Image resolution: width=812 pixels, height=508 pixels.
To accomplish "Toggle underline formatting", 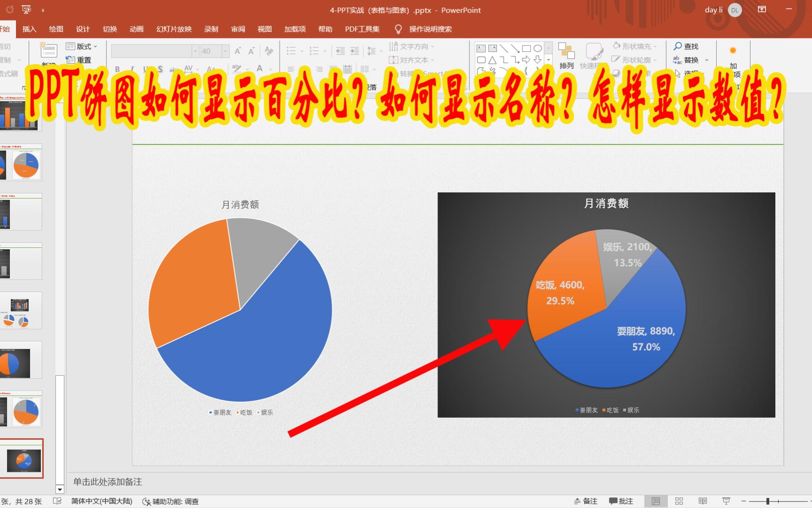I will pos(145,69).
